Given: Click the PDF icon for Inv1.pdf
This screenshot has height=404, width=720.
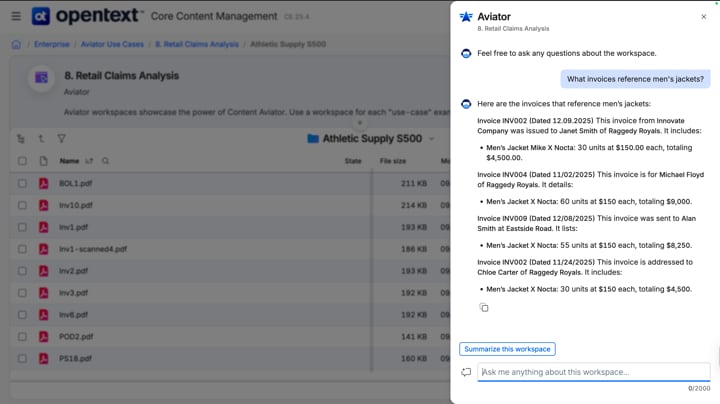Looking at the screenshot, I should pos(44,227).
